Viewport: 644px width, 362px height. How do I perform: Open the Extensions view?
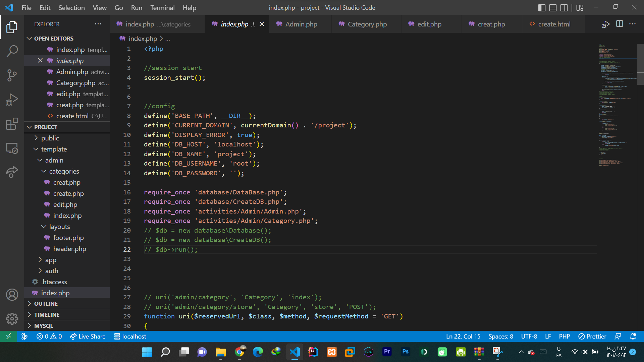click(x=12, y=124)
